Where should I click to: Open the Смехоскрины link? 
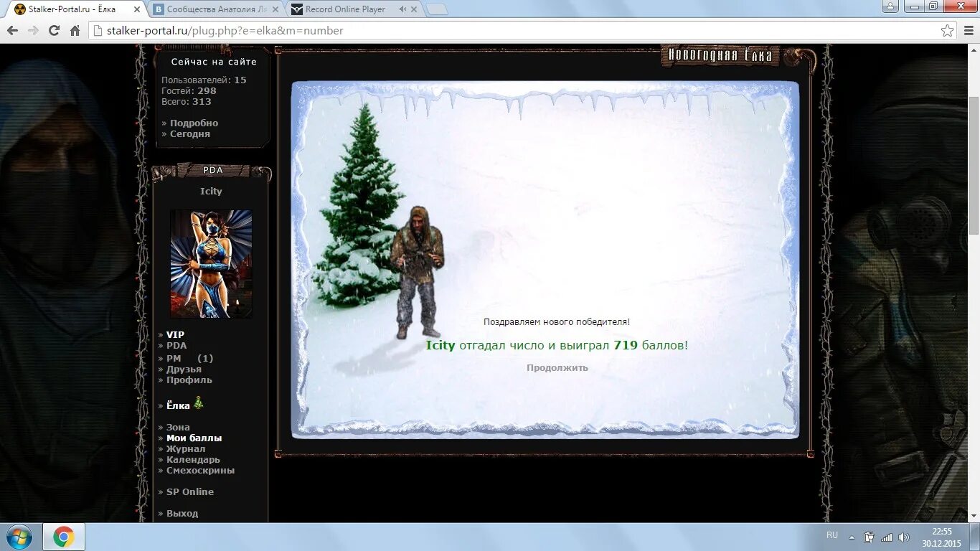click(x=200, y=470)
